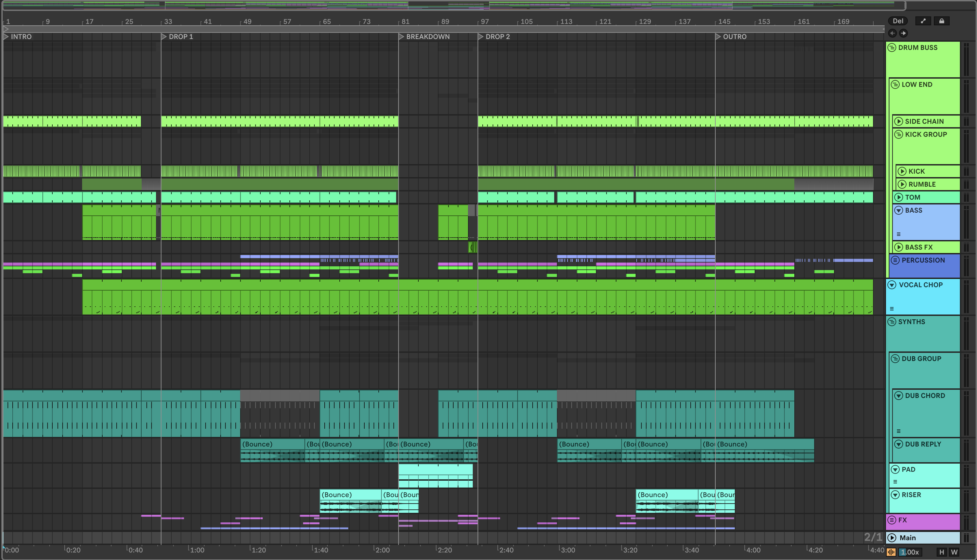Toggle the automation mode button
The height and width of the screenshot is (560, 977).
point(923,21)
